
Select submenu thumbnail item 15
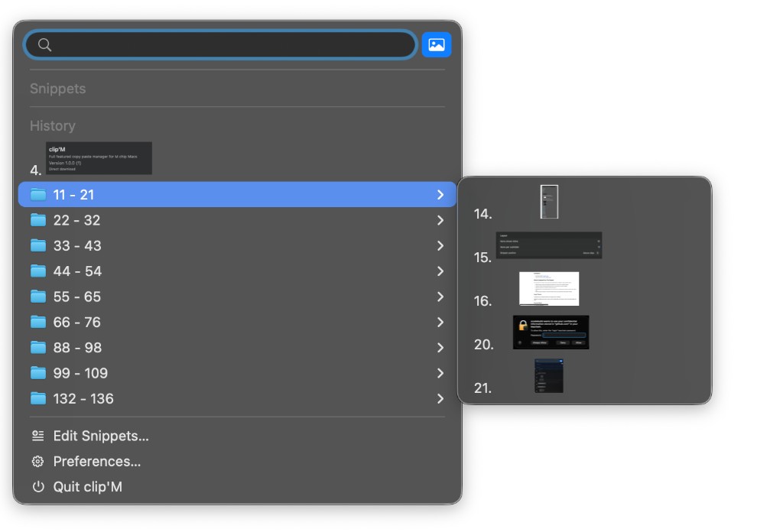(x=549, y=245)
